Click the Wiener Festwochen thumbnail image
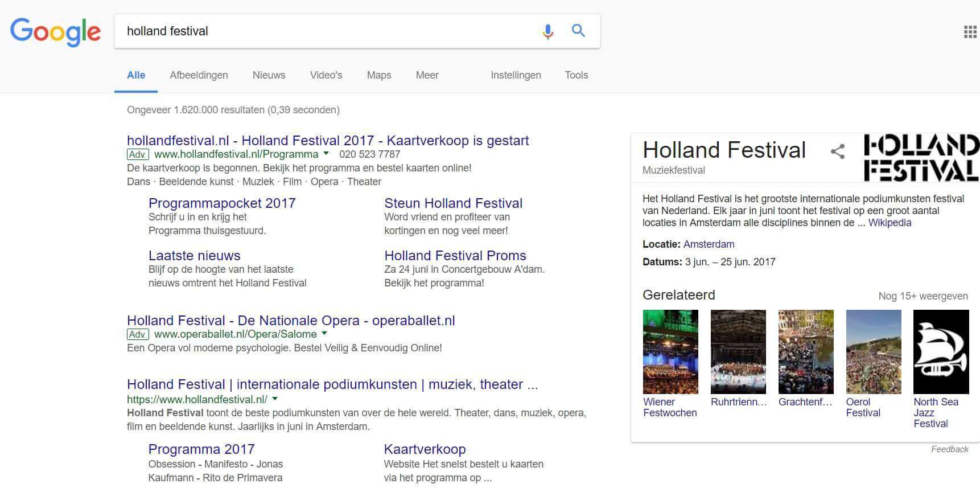Image resolution: width=980 pixels, height=492 pixels. (x=670, y=352)
